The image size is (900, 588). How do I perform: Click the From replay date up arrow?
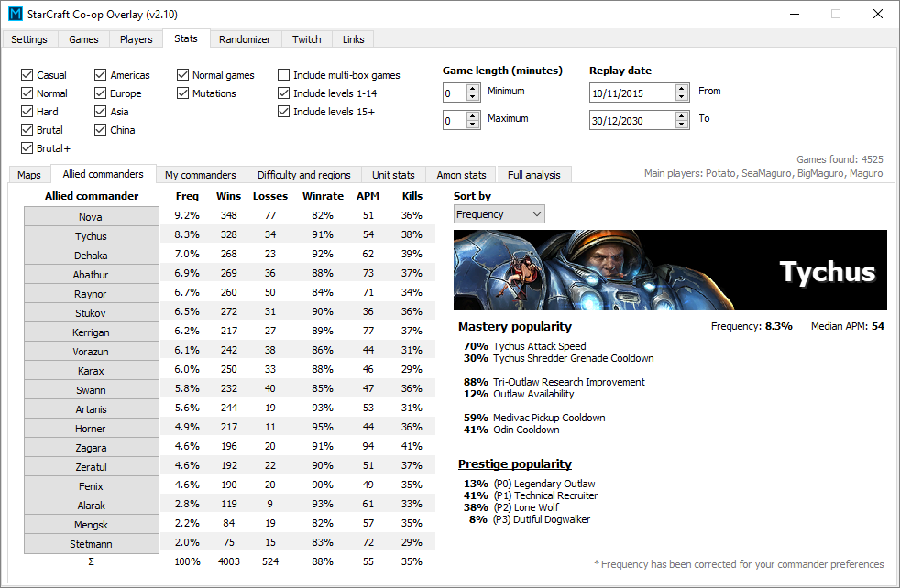pos(682,88)
